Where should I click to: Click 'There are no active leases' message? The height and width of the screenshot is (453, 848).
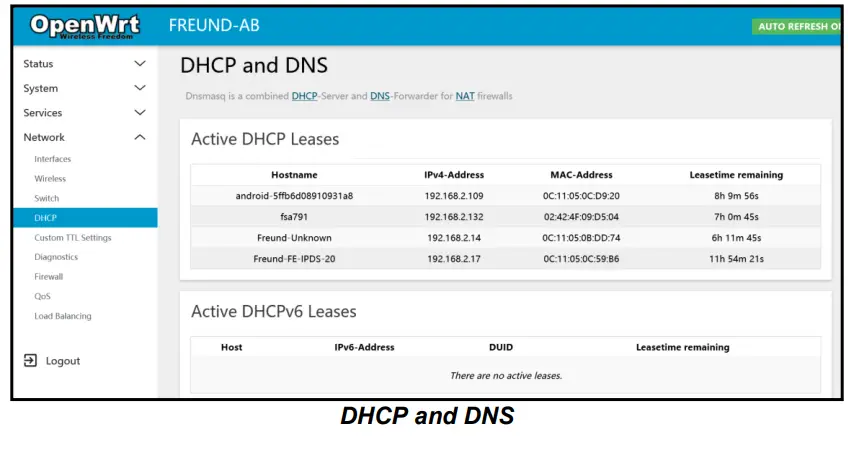[506, 375]
